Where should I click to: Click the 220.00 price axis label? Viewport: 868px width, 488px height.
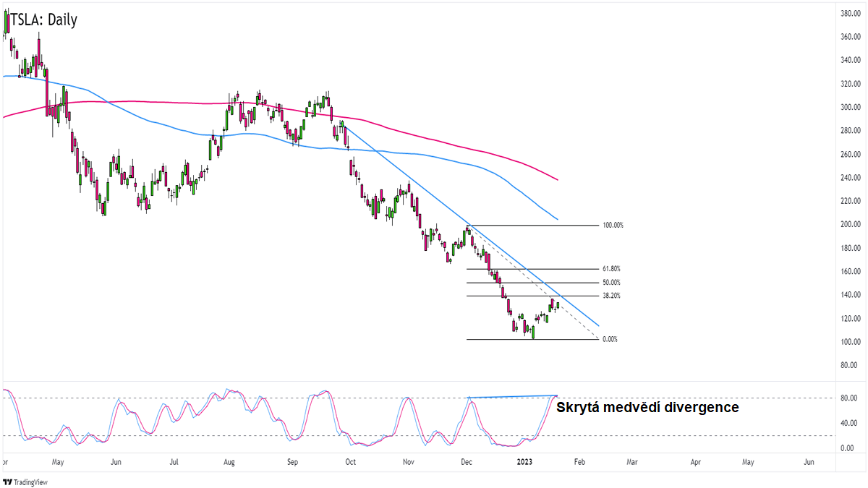point(849,201)
